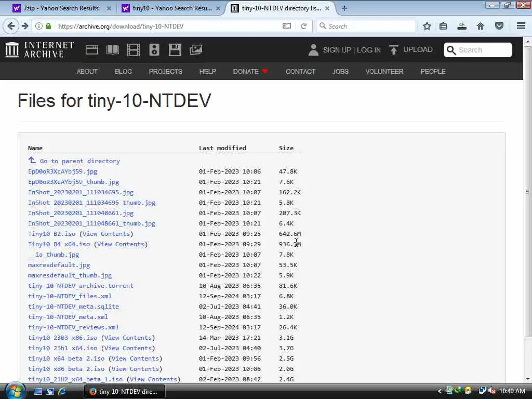This screenshot has width=532, height=399.
Task: Expand hidden system tray icons arrow
Action: coord(440,391)
